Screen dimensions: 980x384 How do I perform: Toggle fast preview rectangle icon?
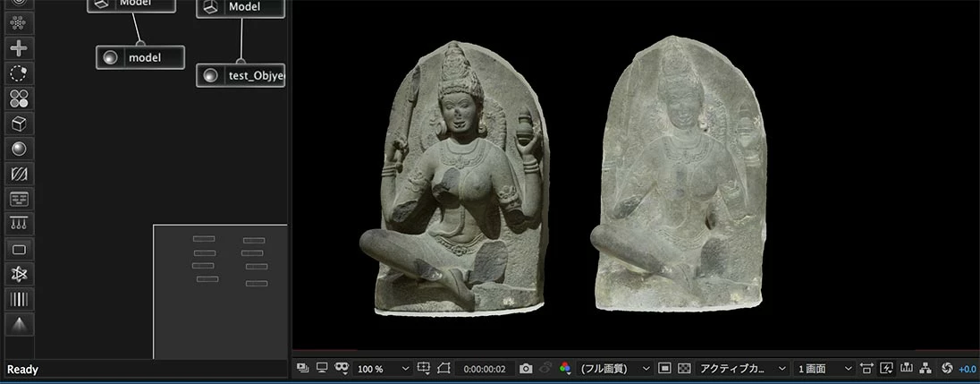[665, 369]
